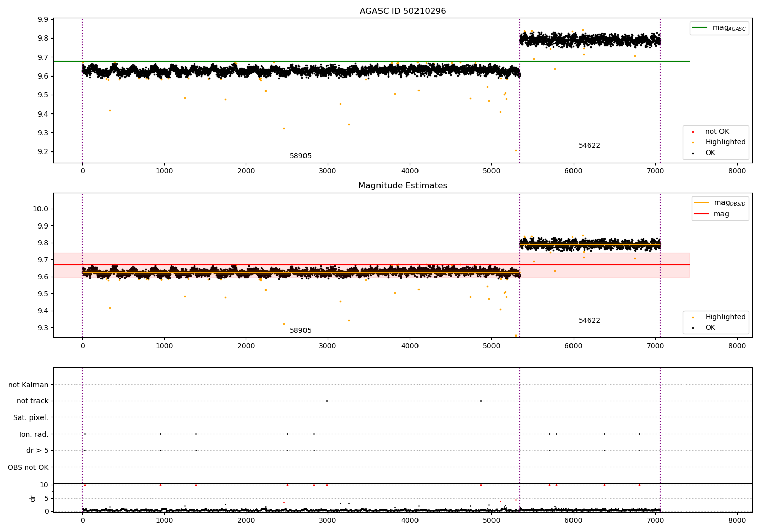This screenshot has width=760, height=532.
Task: Click the 58905 label in the top plot
Action: [x=300, y=156]
